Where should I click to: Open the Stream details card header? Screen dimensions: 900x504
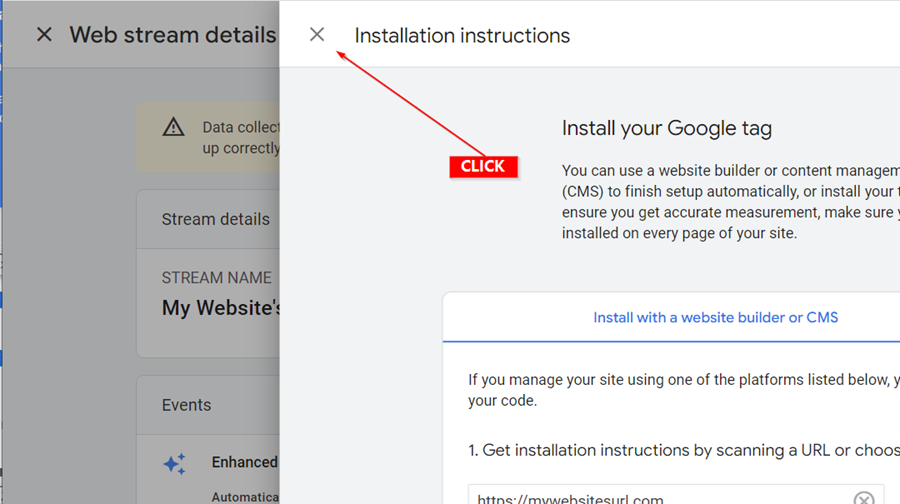point(216,219)
